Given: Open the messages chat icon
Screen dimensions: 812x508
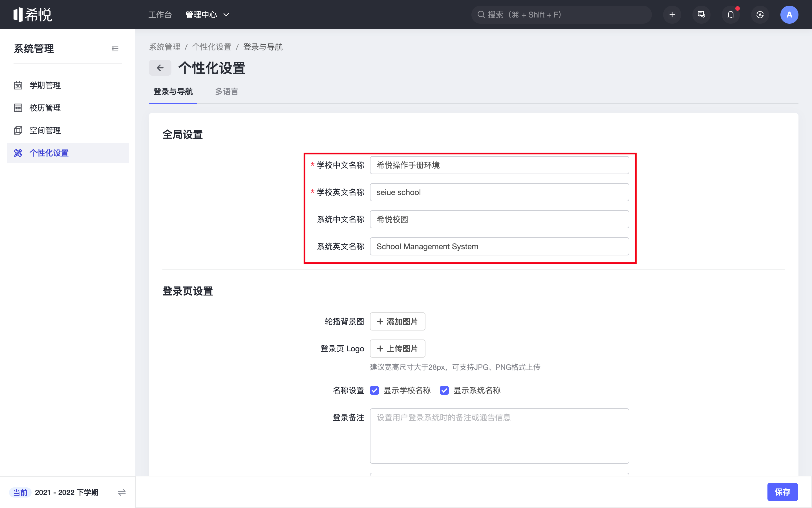Looking at the screenshot, I should click(x=701, y=15).
